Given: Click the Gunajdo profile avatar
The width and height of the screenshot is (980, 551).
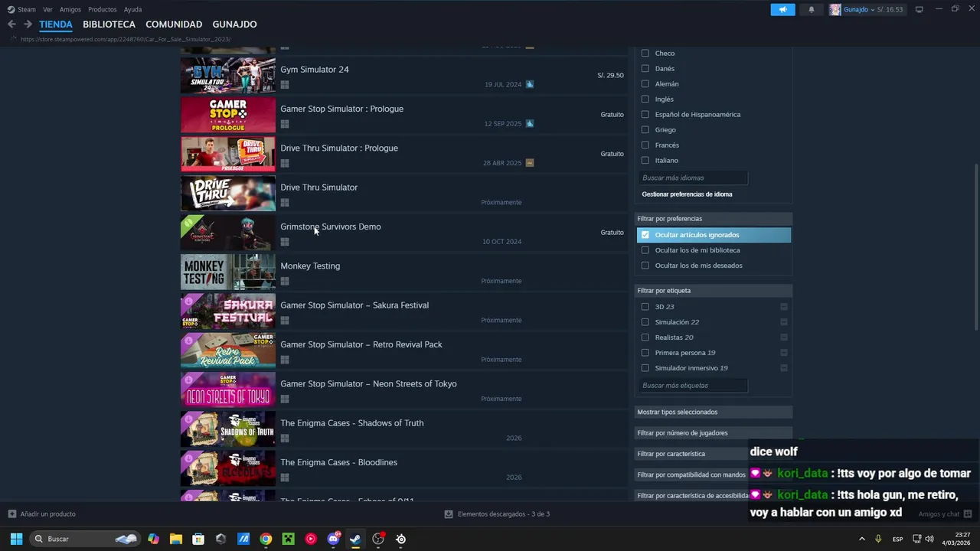Looking at the screenshot, I should (835, 9).
